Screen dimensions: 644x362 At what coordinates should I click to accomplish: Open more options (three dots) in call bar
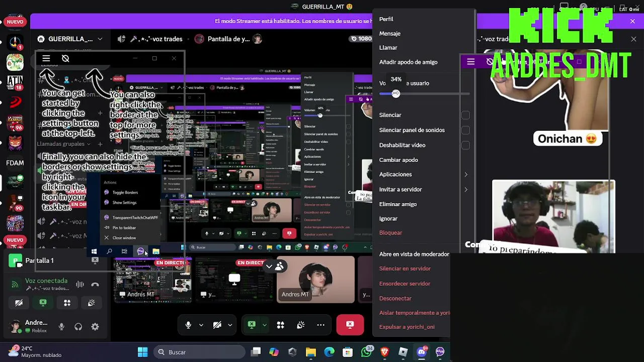click(321, 325)
